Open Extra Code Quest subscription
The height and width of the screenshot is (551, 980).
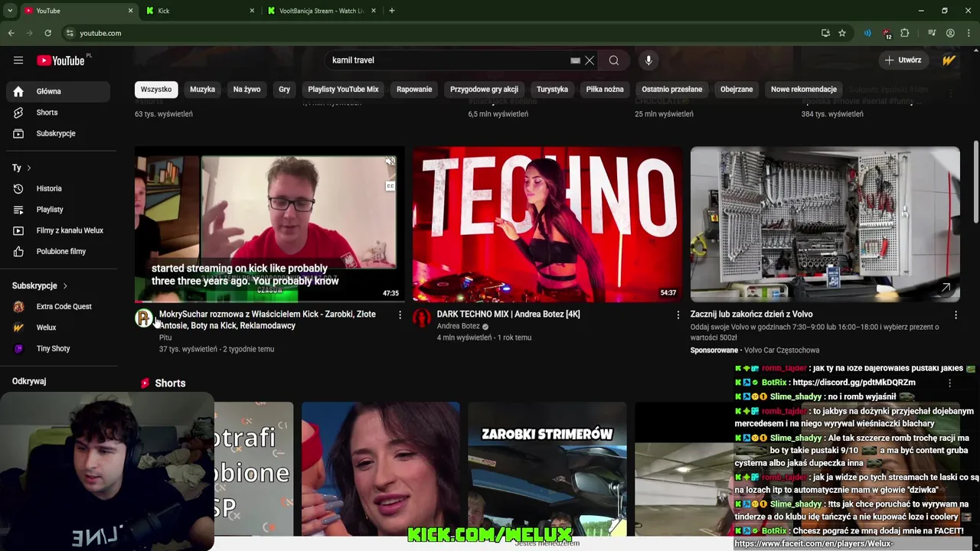click(x=58, y=307)
